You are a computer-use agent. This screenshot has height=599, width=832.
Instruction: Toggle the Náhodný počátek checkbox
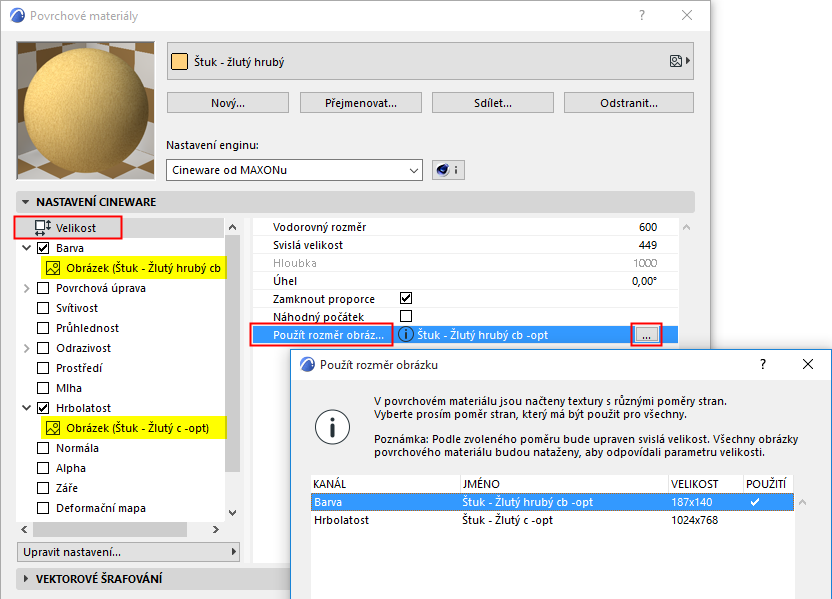click(406, 316)
